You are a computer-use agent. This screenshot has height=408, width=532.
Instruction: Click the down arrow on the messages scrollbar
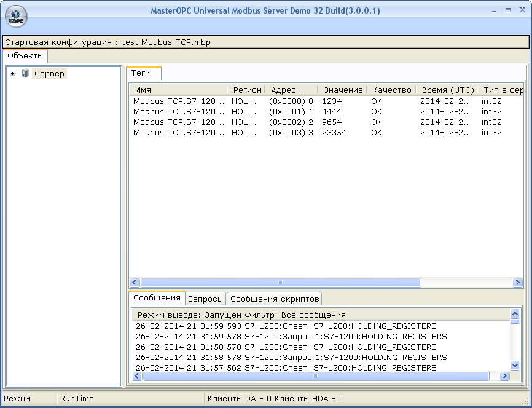tap(514, 365)
